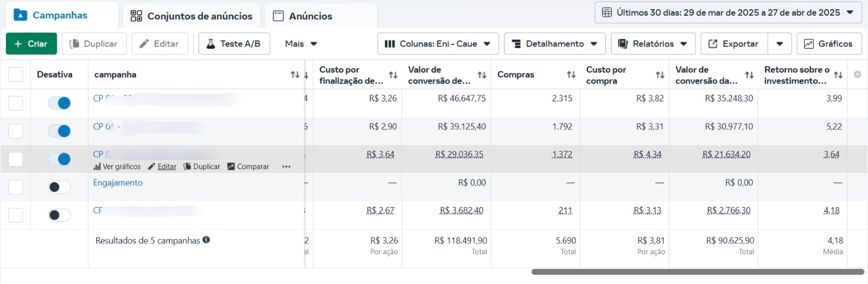Image resolution: width=868 pixels, height=284 pixels.
Task: Sort by the Compras column
Action: pos(571,75)
